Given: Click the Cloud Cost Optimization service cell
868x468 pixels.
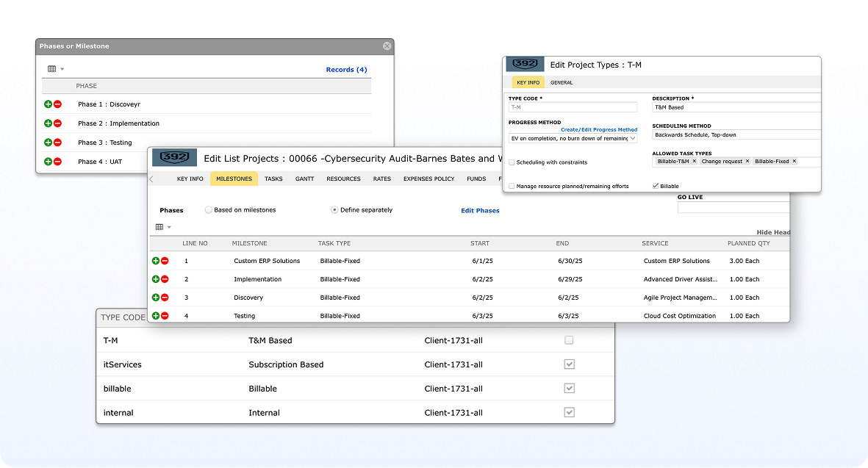Looking at the screenshot, I should (679, 316).
